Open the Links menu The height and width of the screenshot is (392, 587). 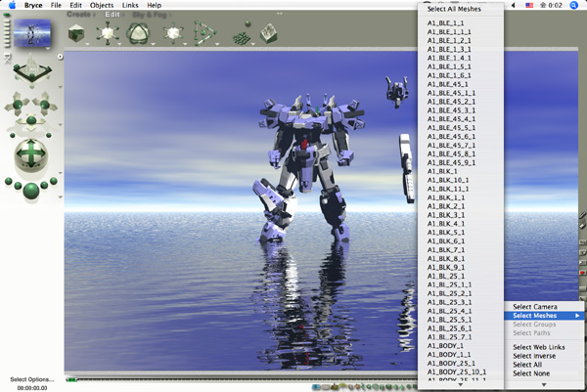[130, 5]
